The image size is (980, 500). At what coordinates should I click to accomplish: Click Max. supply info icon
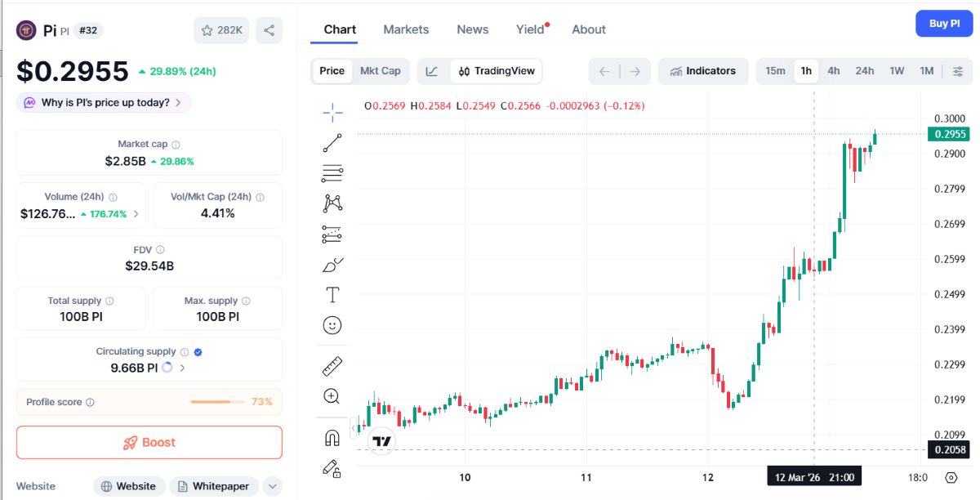[x=246, y=301]
